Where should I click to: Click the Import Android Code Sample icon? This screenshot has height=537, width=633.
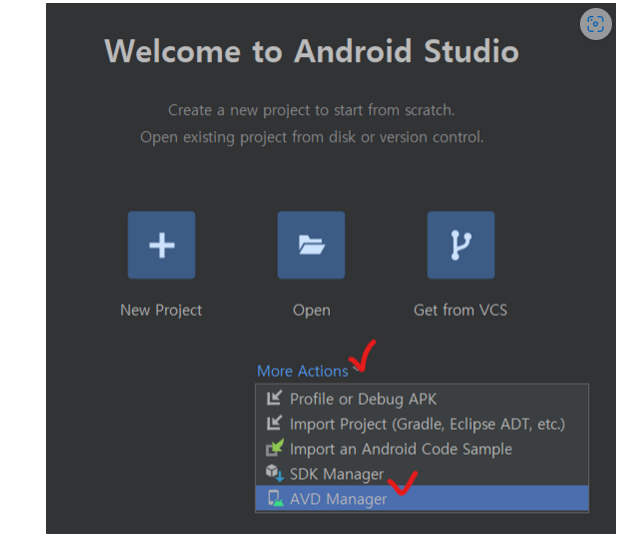pos(275,448)
